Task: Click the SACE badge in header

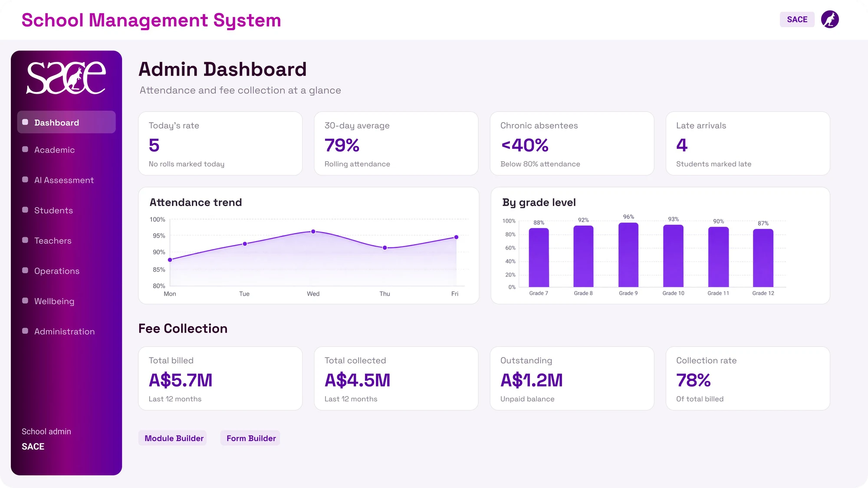Action: 797,20
